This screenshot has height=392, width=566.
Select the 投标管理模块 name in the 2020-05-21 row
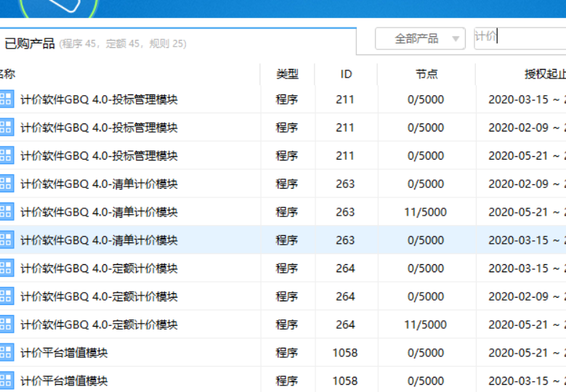click(100, 155)
